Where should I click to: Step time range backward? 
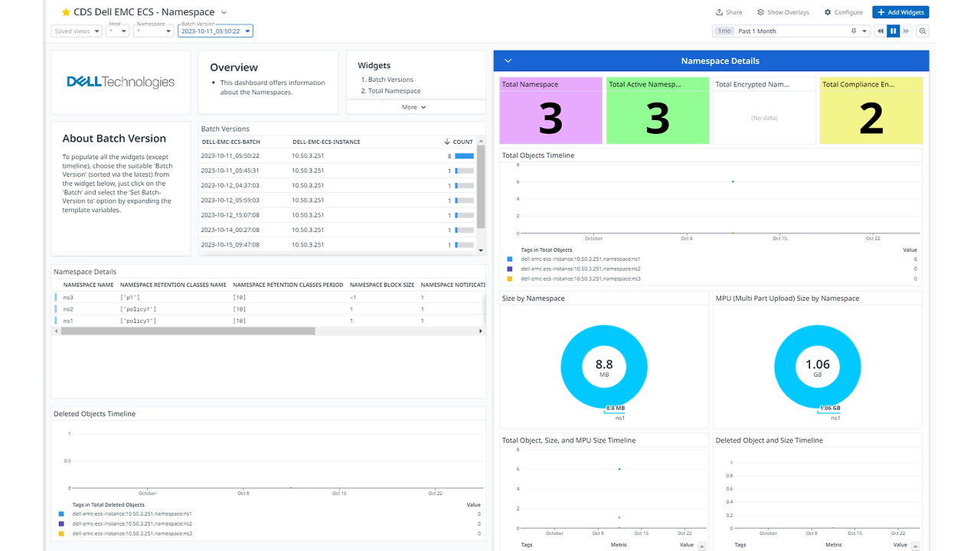880,31
